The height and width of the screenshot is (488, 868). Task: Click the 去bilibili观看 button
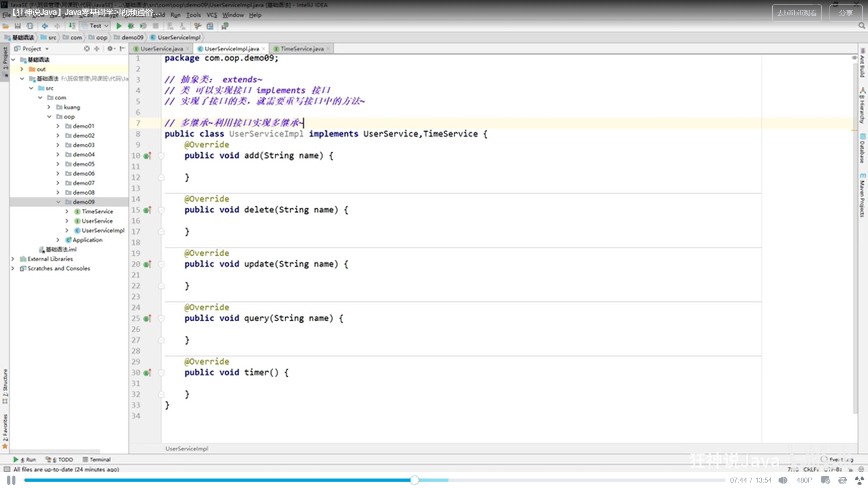click(797, 13)
